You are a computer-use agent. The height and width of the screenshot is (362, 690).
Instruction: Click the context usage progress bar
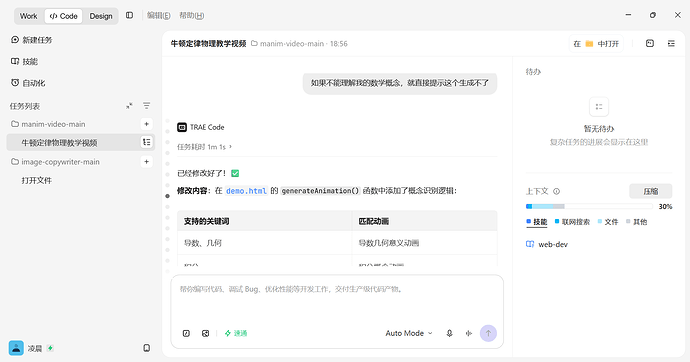point(589,206)
